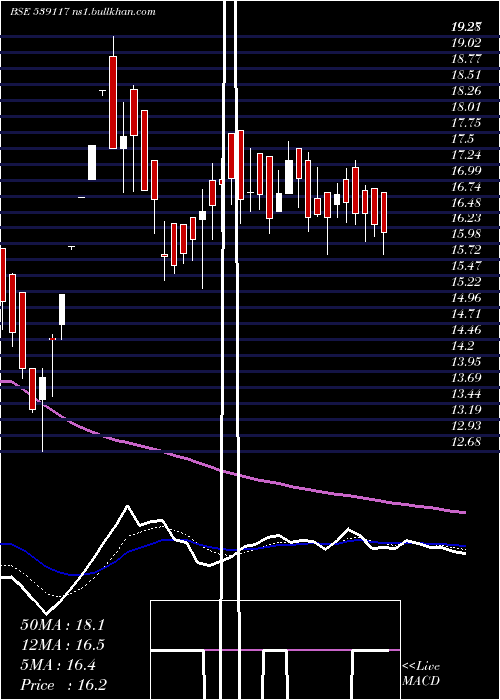The image size is (500, 700).
Task: Click the Price : 16.2 readout
Action: [x=64, y=685]
